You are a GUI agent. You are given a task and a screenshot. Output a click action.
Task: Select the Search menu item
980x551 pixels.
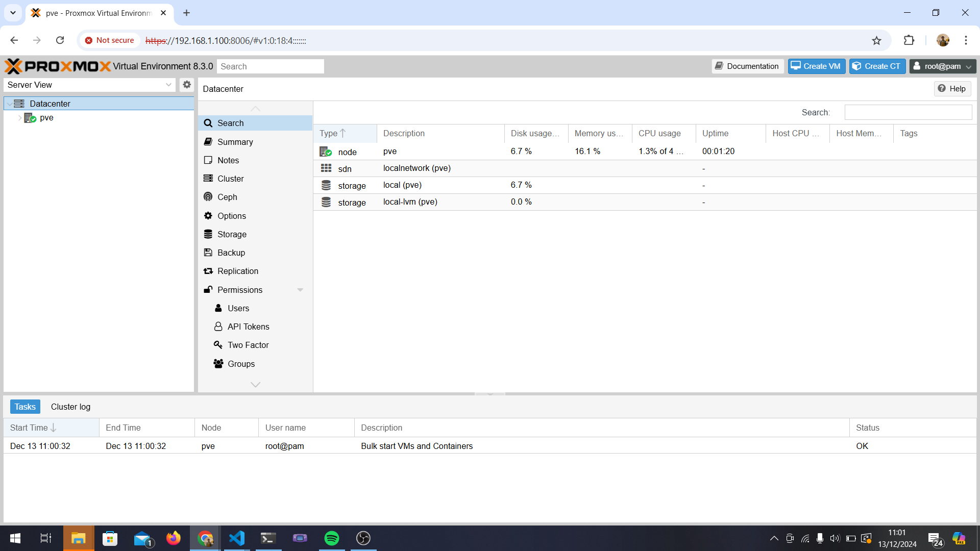[x=255, y=123]
